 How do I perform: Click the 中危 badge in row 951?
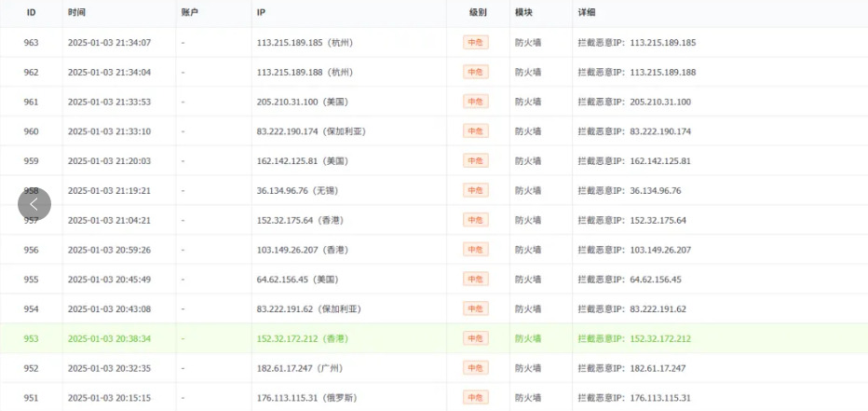[x=476, y=398]
